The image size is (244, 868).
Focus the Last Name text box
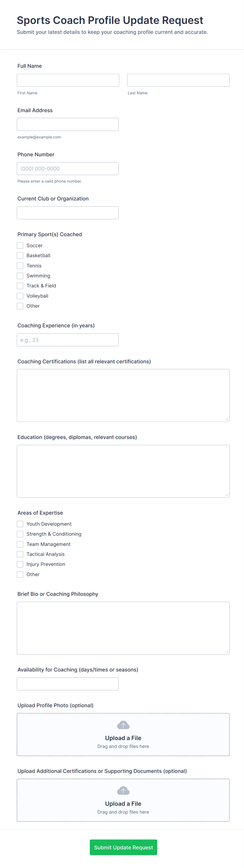point(178,80)
